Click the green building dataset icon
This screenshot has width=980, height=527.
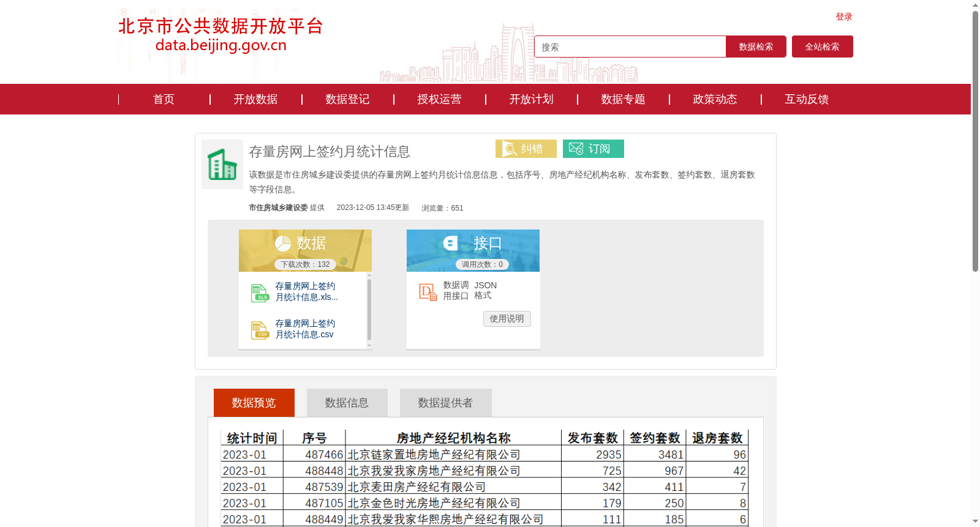(222, 164)
